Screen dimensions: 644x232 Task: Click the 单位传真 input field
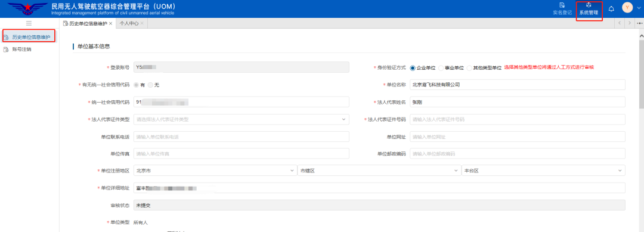click(x=241, y=153)
